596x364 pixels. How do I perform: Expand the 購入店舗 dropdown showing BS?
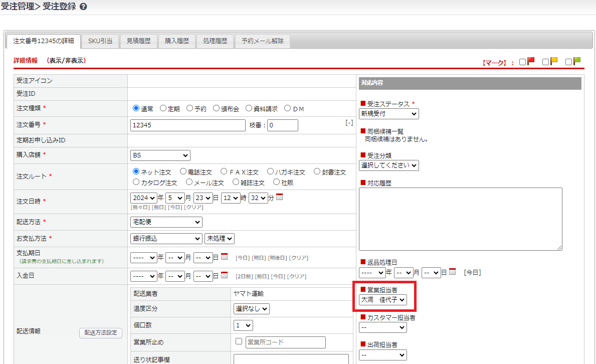pyautogui.click(x=160, y=155)
